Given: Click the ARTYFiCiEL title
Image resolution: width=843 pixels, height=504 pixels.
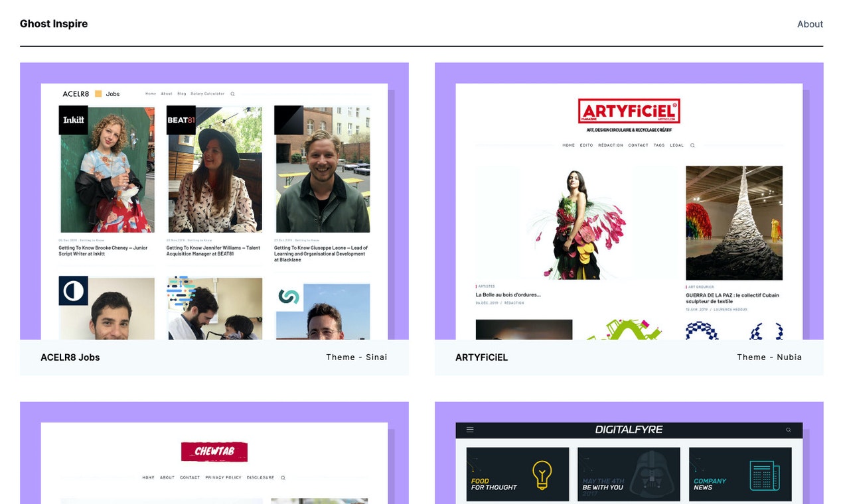Looking at the screenshot, I should 481,357.
